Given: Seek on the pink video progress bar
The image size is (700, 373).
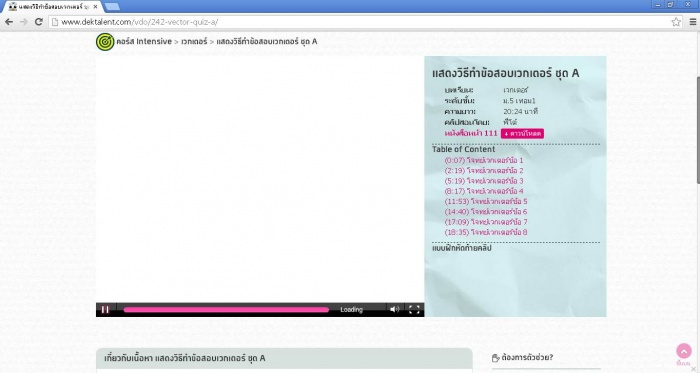Looking at the screenshot, I should [x=226, y=310].
